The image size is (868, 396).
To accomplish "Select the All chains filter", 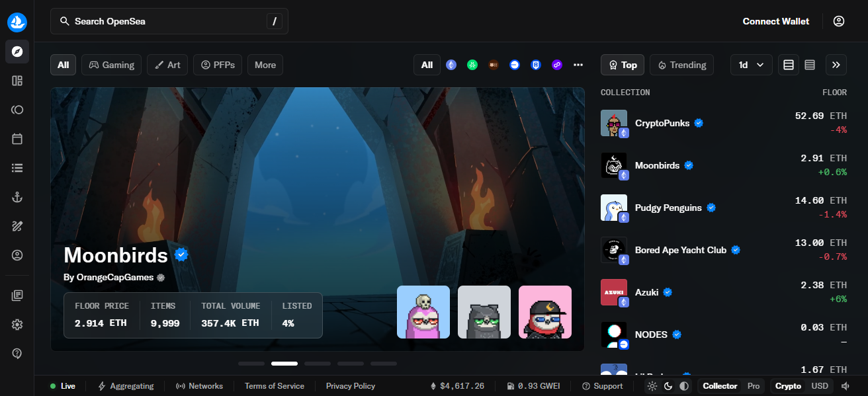I will [x=427, y=65].
